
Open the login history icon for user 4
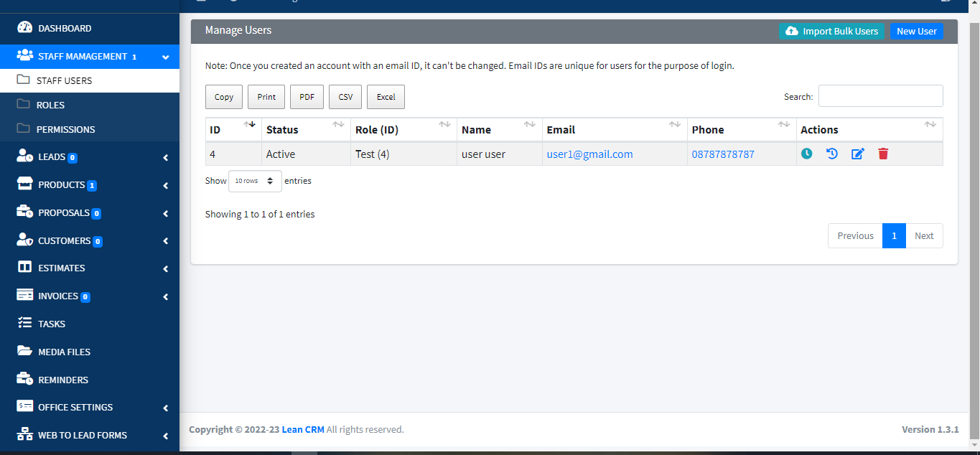point(832,154)
